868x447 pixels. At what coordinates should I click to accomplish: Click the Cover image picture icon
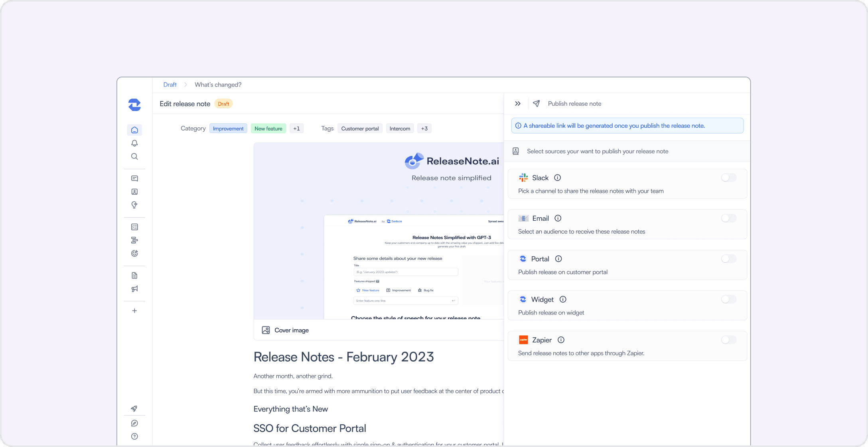(x=266, y=330)
